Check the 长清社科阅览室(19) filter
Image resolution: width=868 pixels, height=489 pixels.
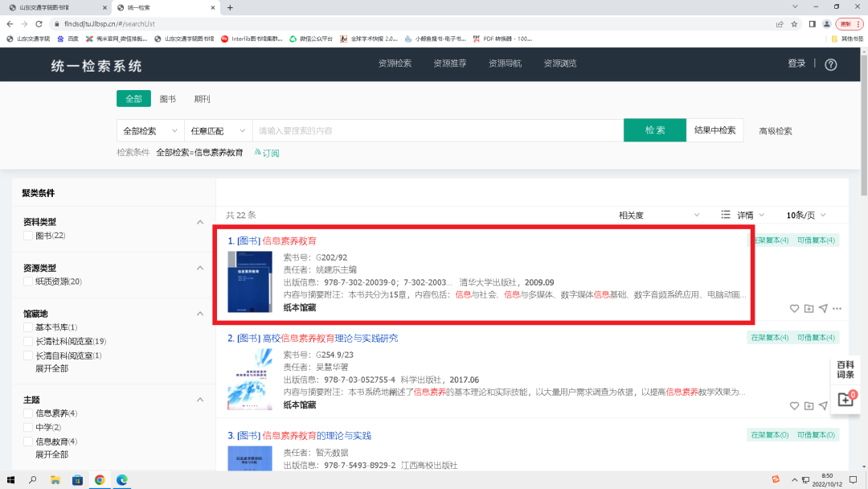click(x=27, y=341)
